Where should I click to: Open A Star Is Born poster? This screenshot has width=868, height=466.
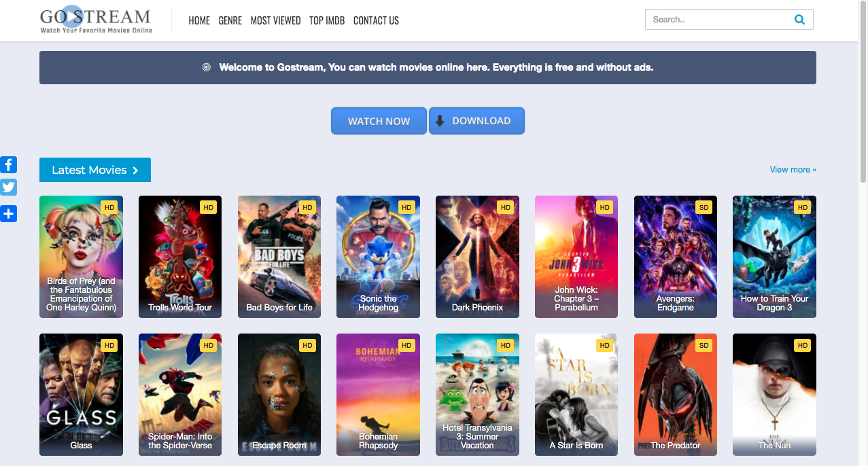tap(576, 395)
